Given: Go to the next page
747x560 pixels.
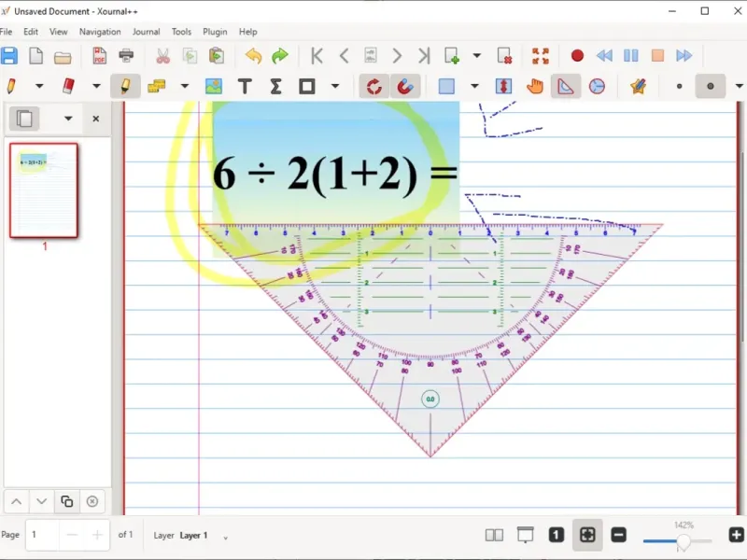Looking at the screenshot, I should (397, 56).
